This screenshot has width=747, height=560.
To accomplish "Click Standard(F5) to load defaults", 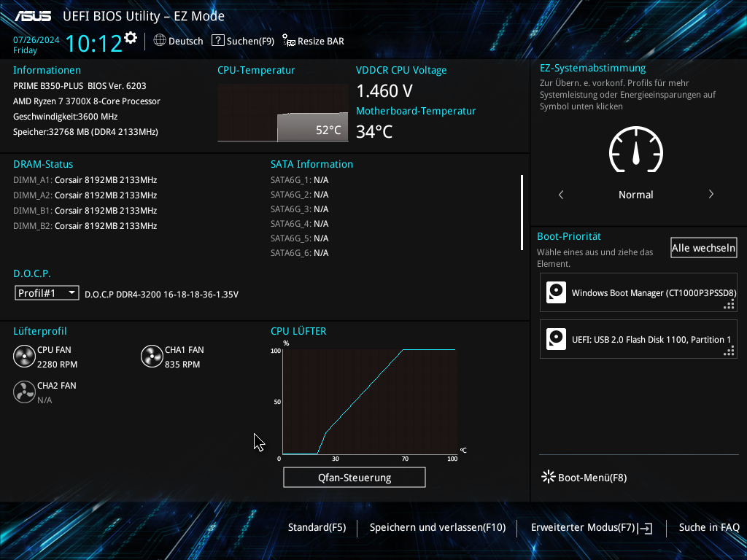I will 317,527.
